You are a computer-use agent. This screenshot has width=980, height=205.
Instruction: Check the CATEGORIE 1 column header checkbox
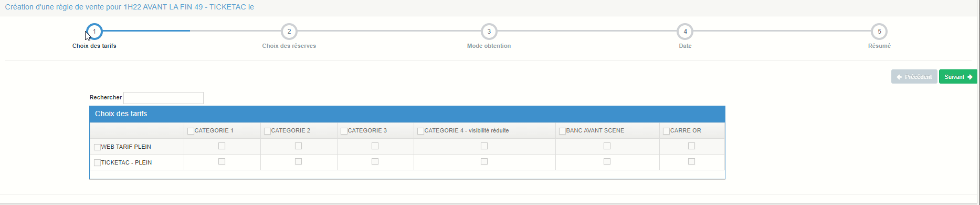tap(191, 131)
